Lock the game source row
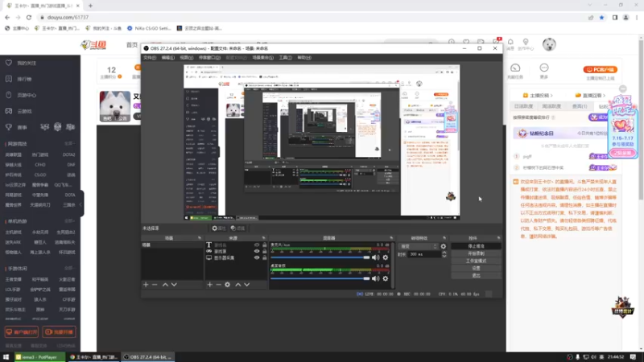The height and width of the screenshot is (362, 644). (x=265, y=251)
